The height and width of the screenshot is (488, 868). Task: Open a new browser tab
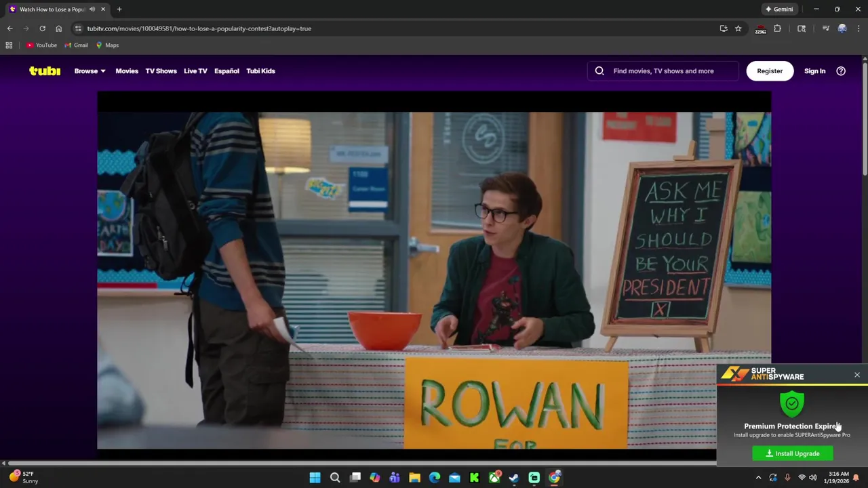[119, 9]
